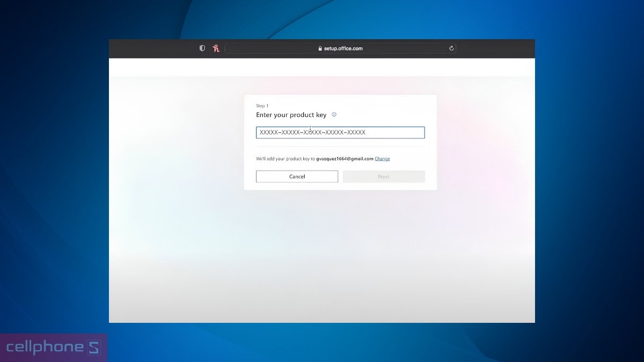Click the "Step 1" label

pyautogui.click(x=262, y=106)
